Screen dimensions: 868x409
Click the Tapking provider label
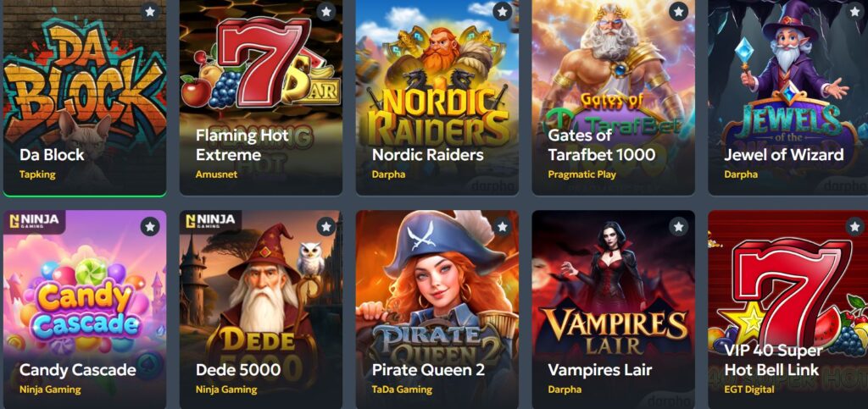(37, 174)
